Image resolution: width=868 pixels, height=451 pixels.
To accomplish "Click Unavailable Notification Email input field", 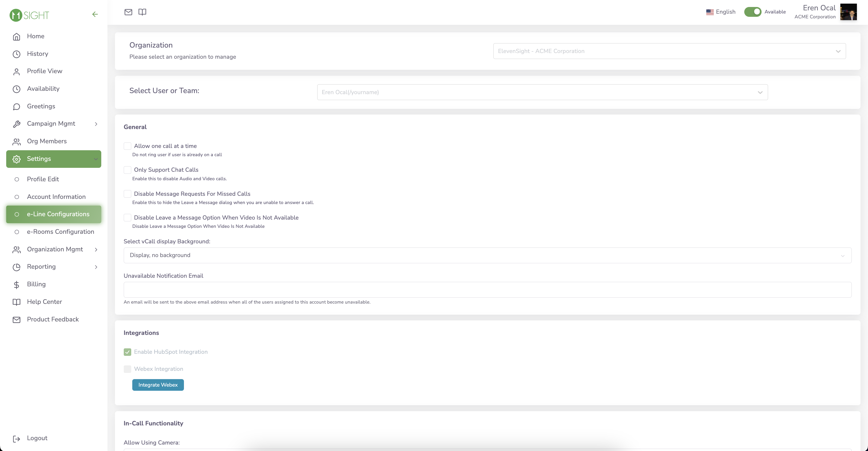I will pos(487,290).
